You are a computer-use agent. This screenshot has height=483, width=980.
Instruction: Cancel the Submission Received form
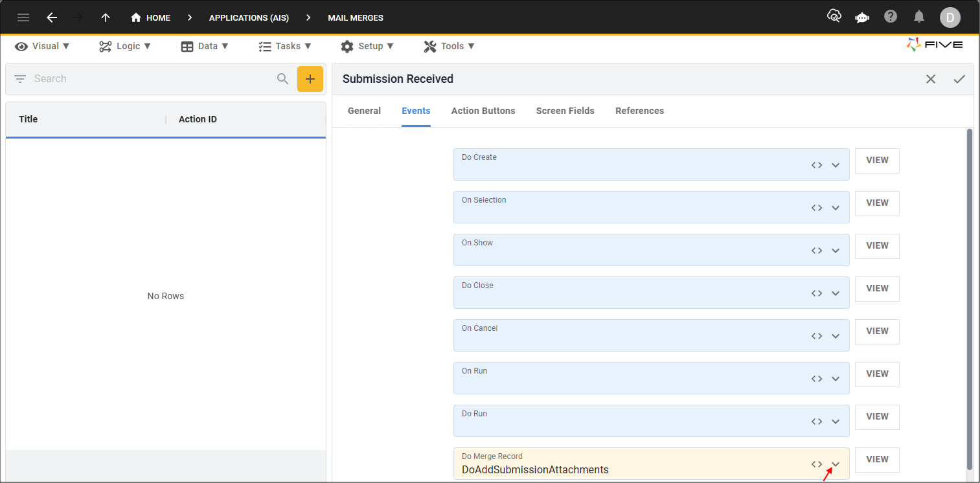(x=931, y=79)
